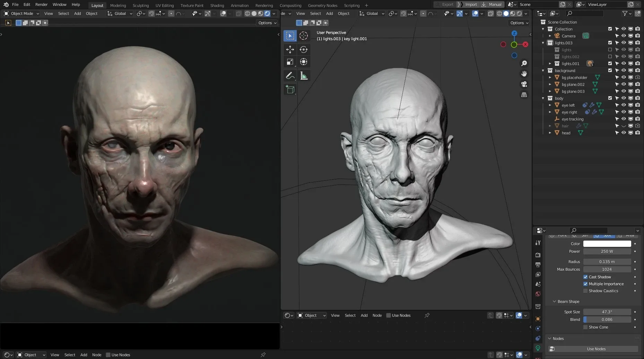This screenshot has width=644, height=359.
Task: Click the Use Nodes button in Nodes panel
Action: (596, 349)
